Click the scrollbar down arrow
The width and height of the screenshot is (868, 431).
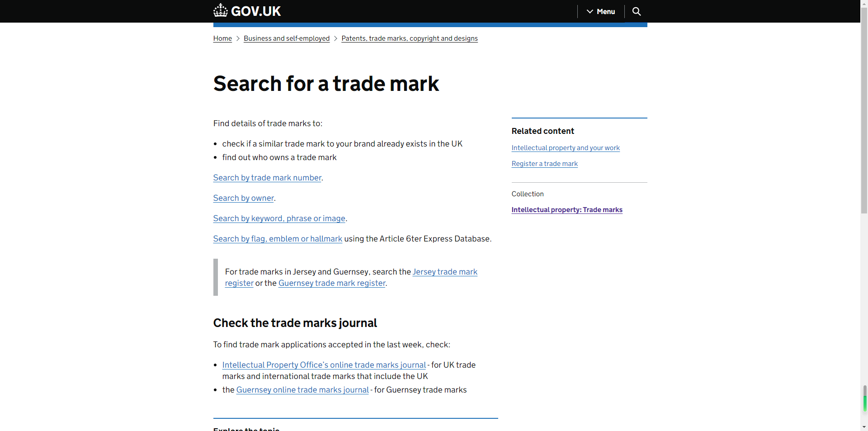(x=864, y=427)
